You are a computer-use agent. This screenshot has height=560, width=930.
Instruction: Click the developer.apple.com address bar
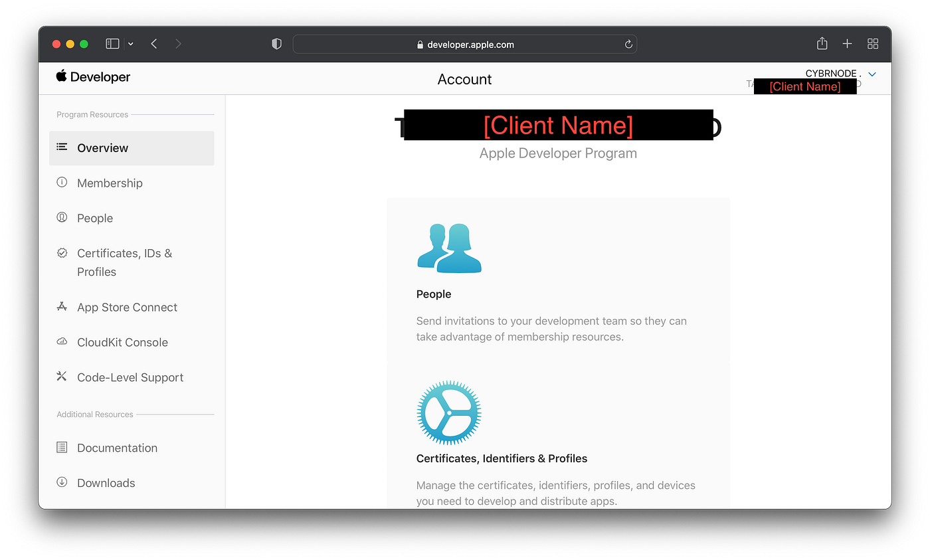click(464, 45)
